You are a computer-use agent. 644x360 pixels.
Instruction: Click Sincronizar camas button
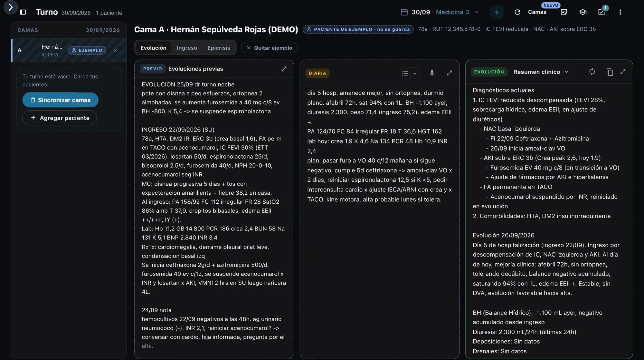60,100
